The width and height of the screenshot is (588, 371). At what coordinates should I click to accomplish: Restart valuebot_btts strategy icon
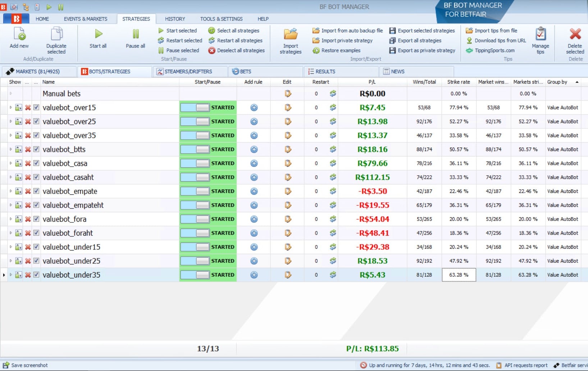[x=333, y=149]
